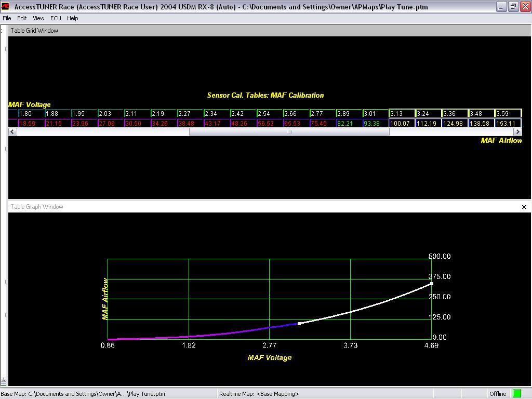This screenshot has width=532, height=399.
Task: Click the green connection status indicator
Action: pos(517,394)
